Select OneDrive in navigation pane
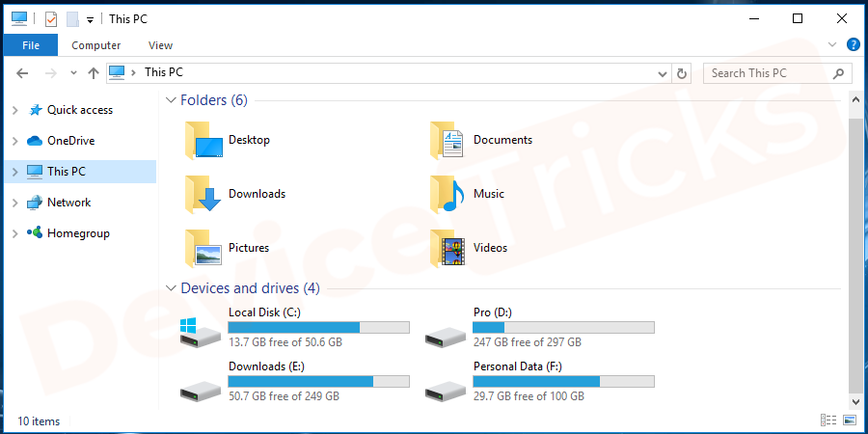The height and width of the screenshot is (434, 868). click(70, 141)
